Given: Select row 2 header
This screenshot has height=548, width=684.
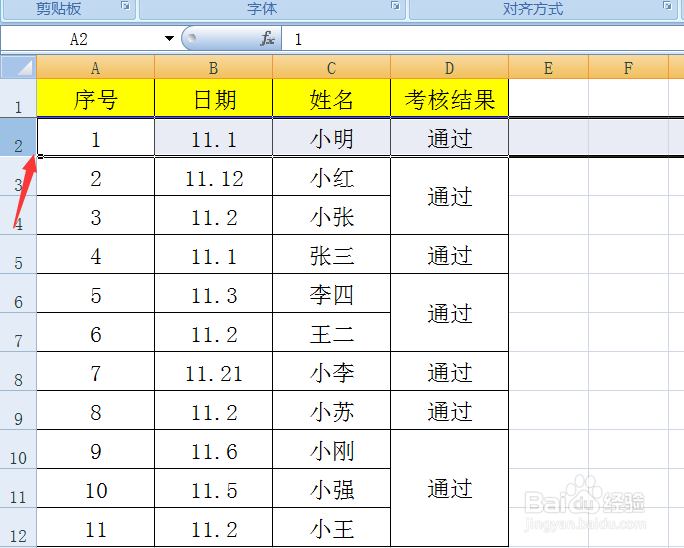Looking at the screenshot, I should tap(18, 137).
